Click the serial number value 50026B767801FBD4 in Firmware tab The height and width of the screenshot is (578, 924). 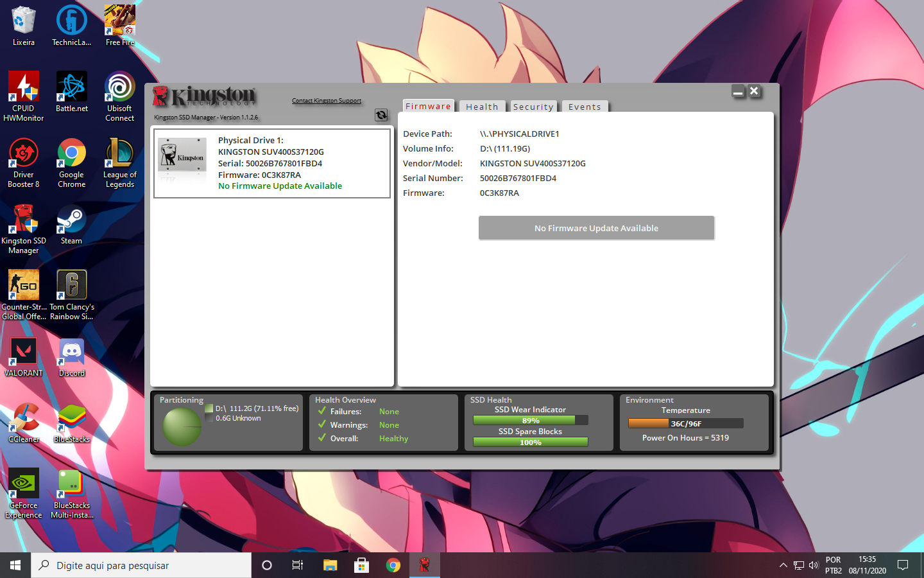[518, 179]
